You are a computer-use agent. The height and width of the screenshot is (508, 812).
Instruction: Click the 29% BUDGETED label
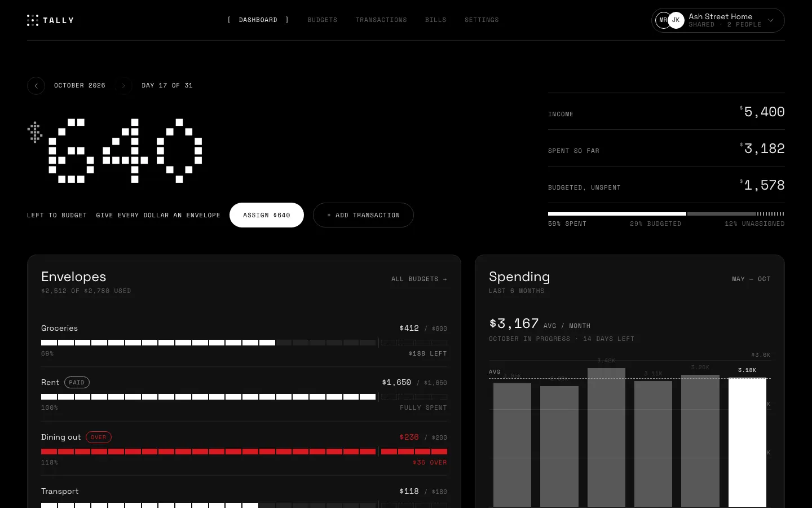coord(656,224)
